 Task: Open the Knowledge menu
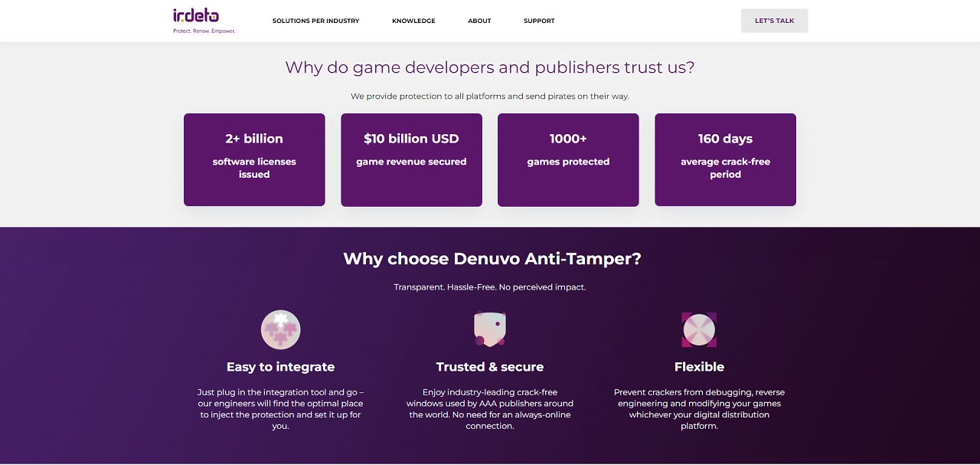point(413,21)
